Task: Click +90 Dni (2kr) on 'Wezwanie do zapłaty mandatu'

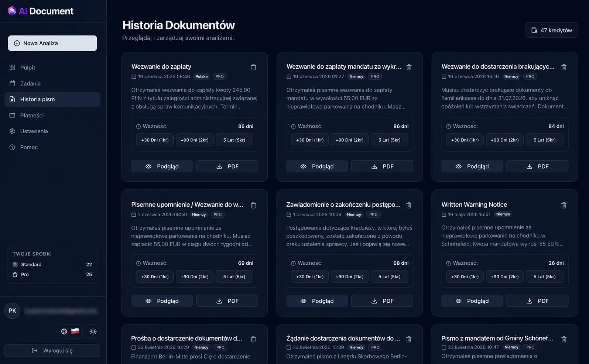Action: point(350,140)
